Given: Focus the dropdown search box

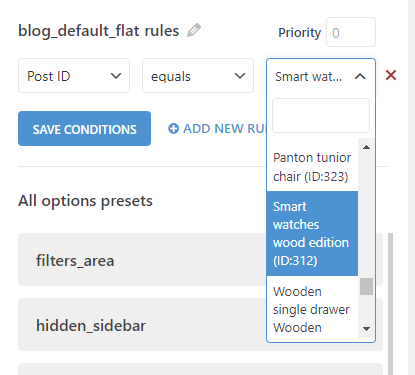Looking at the screenshot, I should 321,116.
